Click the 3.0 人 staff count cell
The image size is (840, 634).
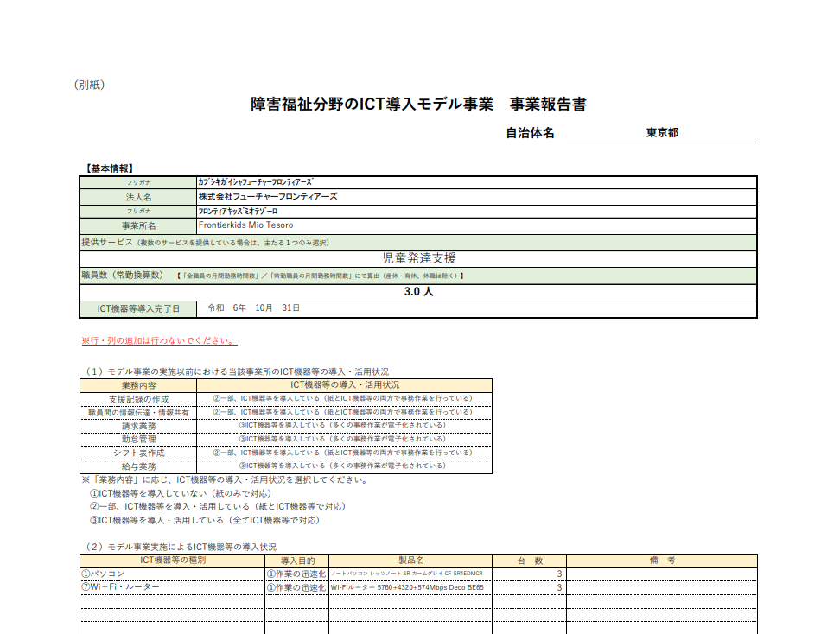coord(418,292)
